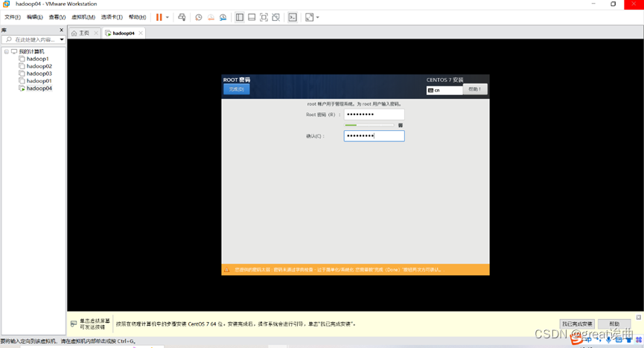Select 我的计算机 in the library tree
This screenshot has height=348, width=644.
point(31,52)
